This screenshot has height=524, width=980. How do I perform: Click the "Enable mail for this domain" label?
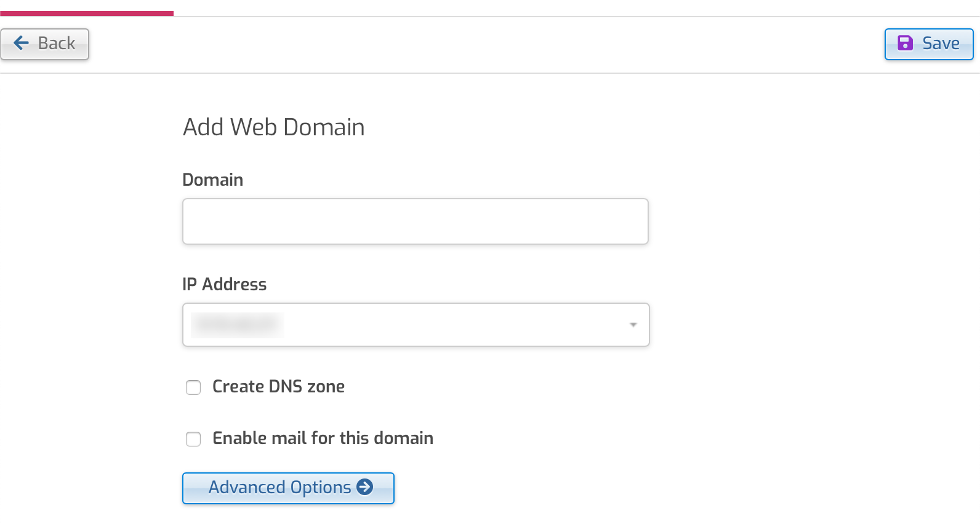323,439
